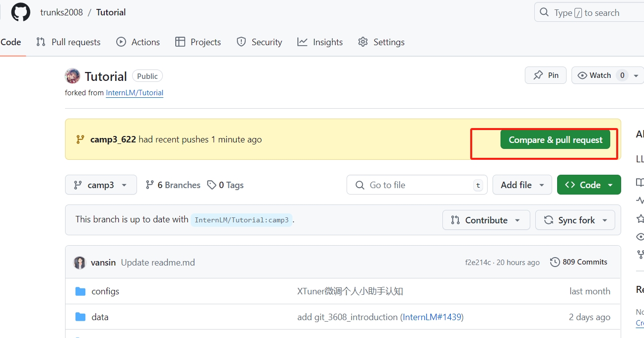Open the InternLM#1439 pull request link

click(431, 317)
